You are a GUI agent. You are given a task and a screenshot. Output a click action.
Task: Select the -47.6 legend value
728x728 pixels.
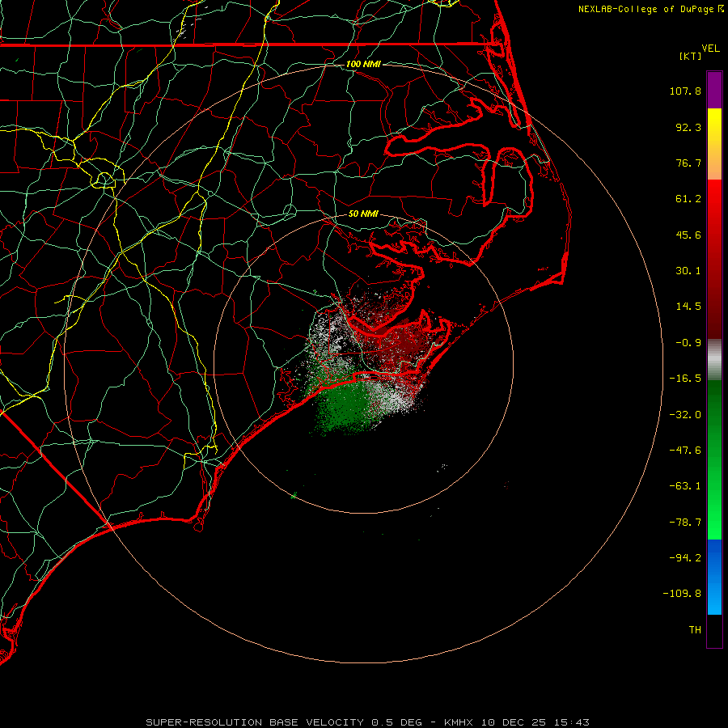(x=685, y=451)
